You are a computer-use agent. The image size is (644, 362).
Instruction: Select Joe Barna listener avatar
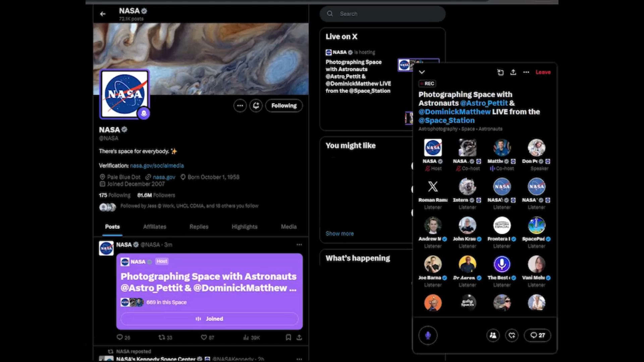click(x=433, y=264)
